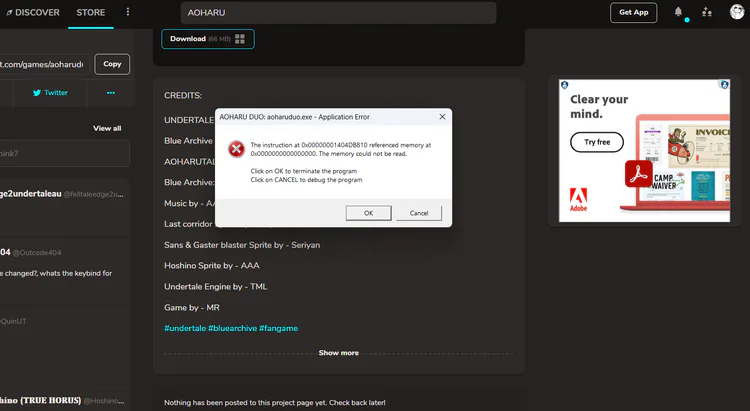Open ad info icon at the ad's top-left

coord(564,85)
